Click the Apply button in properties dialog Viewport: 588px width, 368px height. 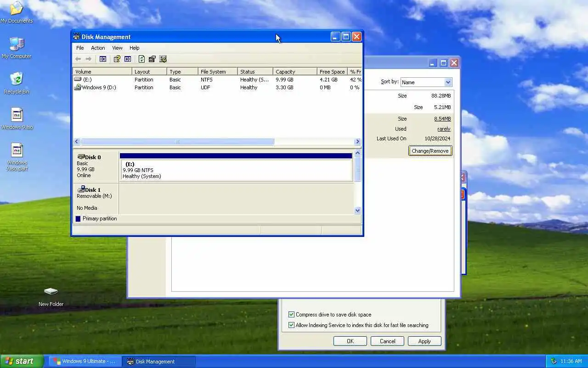424,341
